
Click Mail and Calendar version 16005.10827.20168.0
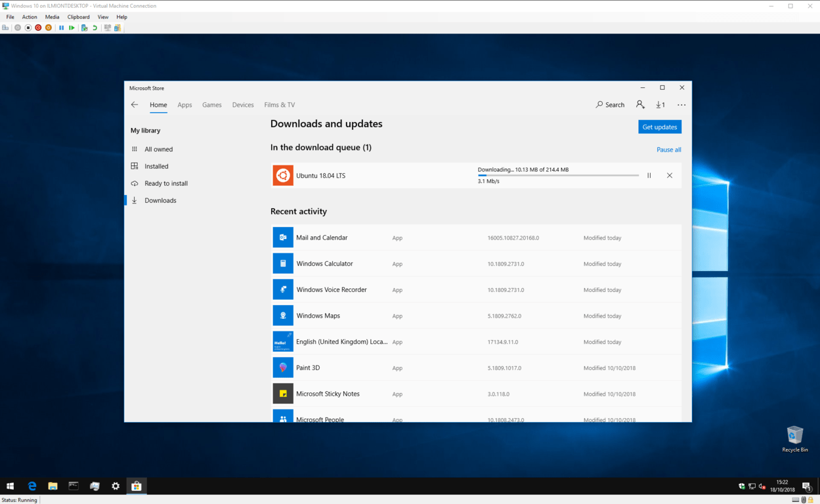pos(513,238)
